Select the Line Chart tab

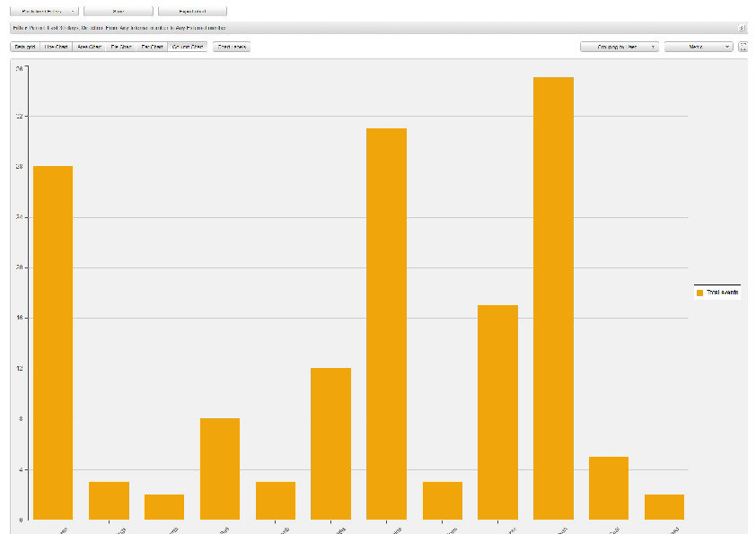tap(57, 47)
